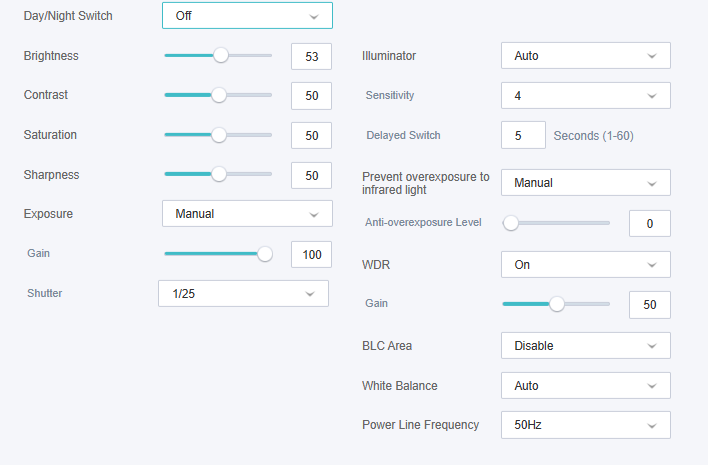708x465 pixels.
Task: Expand the Exposure mode dropdown
Action: coord(247,213)
